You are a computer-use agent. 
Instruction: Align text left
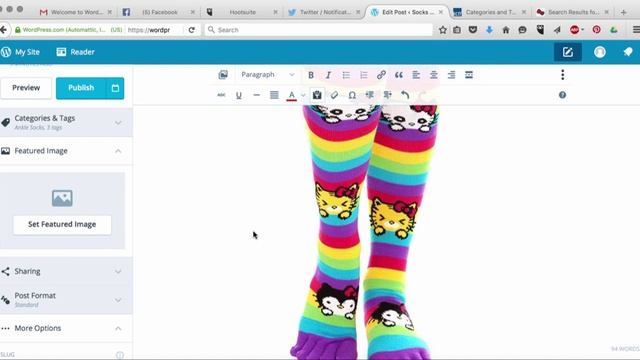coord(416,75)
